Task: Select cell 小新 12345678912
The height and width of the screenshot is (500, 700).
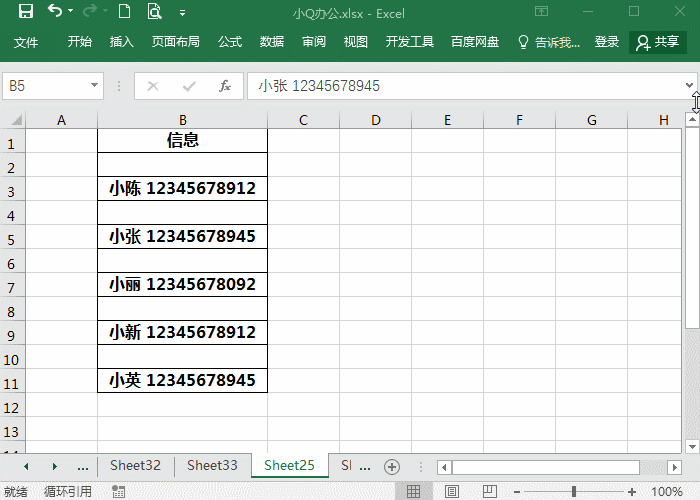Action: pos(183,333)
